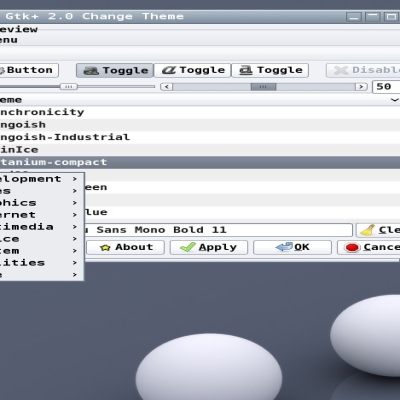Open the Menu item below Preview
Image resolution: width=400 pixels, height=400 pixels.
coord(9,40)
